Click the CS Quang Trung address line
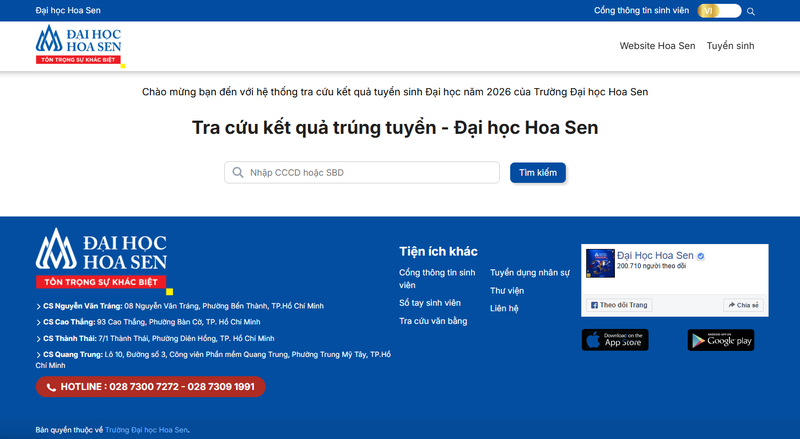 [x=213, y=360]
